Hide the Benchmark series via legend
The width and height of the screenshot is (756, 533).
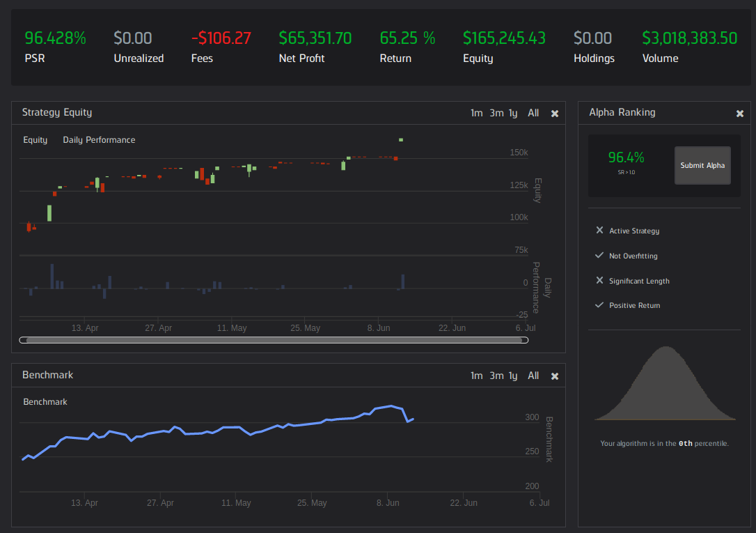[x=45, y=402]
